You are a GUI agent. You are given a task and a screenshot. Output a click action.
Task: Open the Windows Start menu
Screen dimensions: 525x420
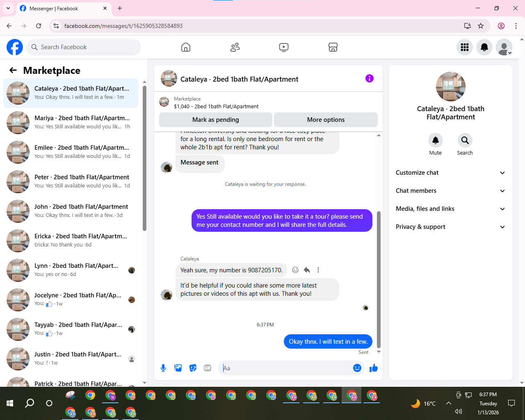coord(10,403)
